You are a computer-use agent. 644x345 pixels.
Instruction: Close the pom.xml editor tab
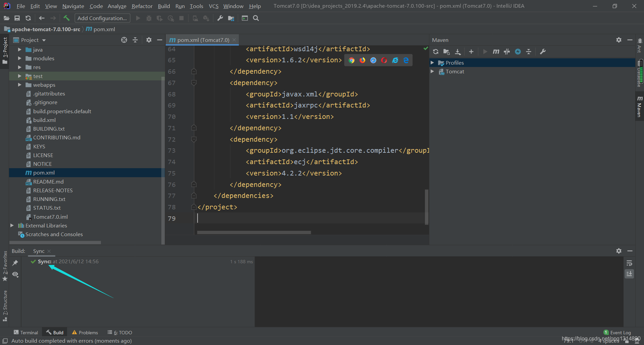pos(234,40)
